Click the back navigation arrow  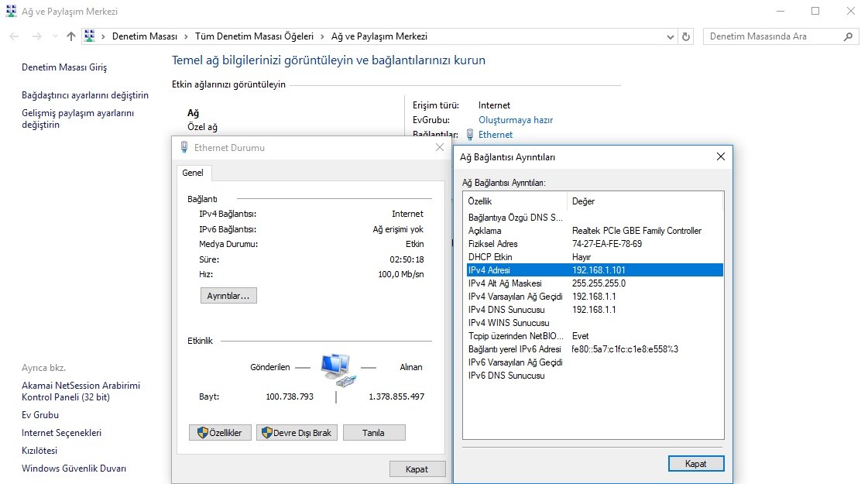point(15,36)
